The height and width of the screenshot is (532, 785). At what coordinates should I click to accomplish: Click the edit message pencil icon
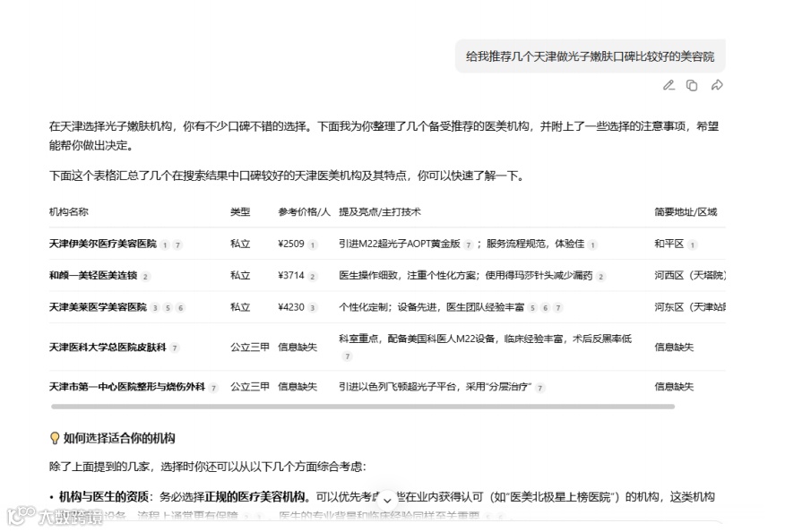pos(669,86)
